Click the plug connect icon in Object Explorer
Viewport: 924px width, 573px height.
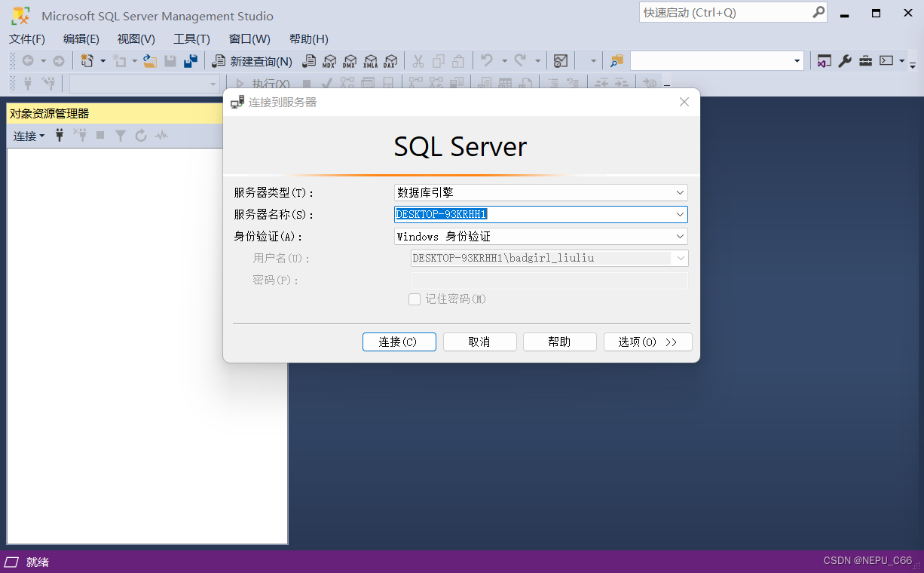coord(60,136)
